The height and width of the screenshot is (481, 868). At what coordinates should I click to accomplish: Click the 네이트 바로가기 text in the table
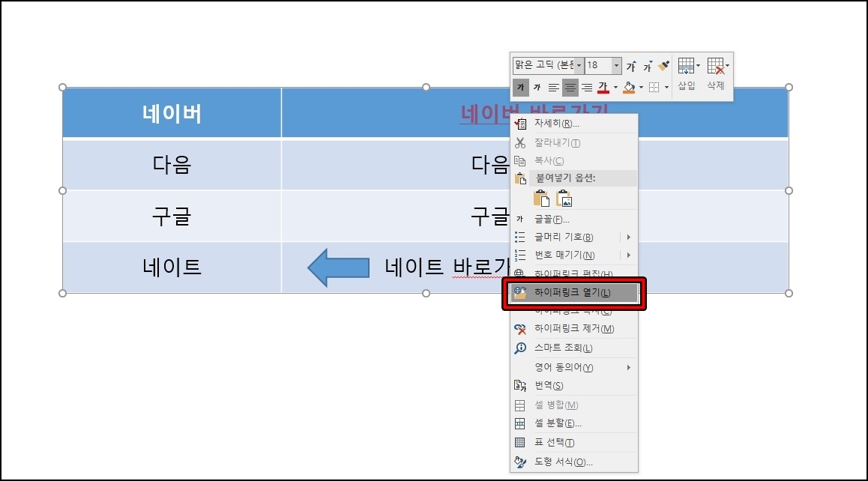pyautogui.click(x=447, y=267)
